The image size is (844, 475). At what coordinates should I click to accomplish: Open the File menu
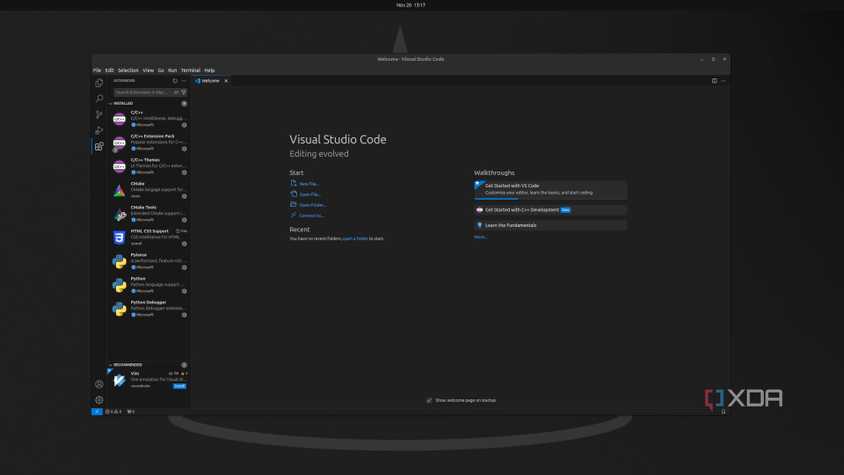click(97, 70)
